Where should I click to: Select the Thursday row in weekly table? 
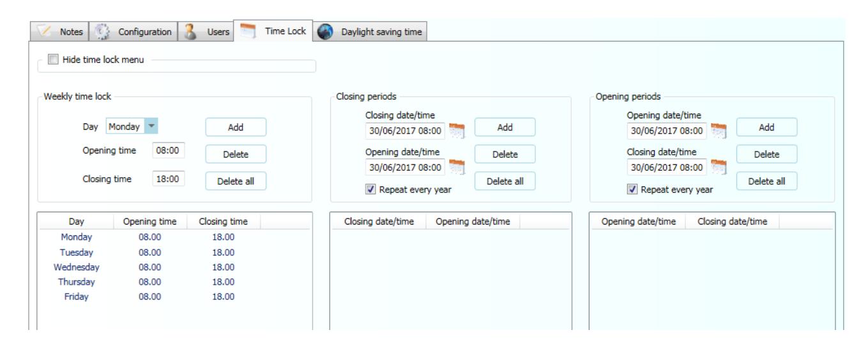174,281
